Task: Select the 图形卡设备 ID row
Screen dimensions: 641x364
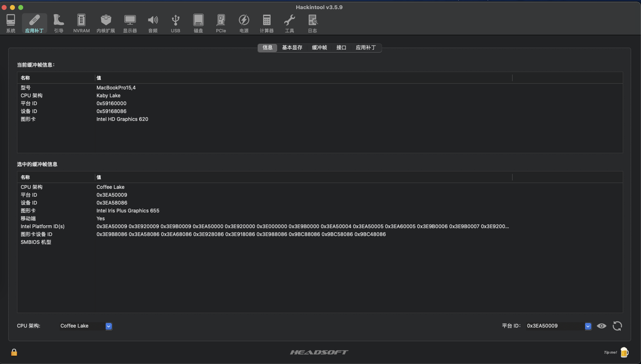Action: 320,234
